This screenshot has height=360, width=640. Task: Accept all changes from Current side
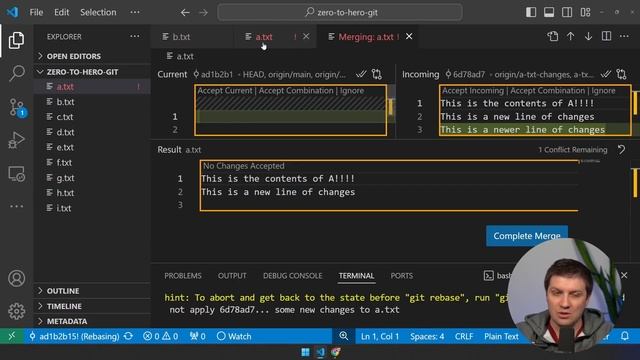[361, 74]
